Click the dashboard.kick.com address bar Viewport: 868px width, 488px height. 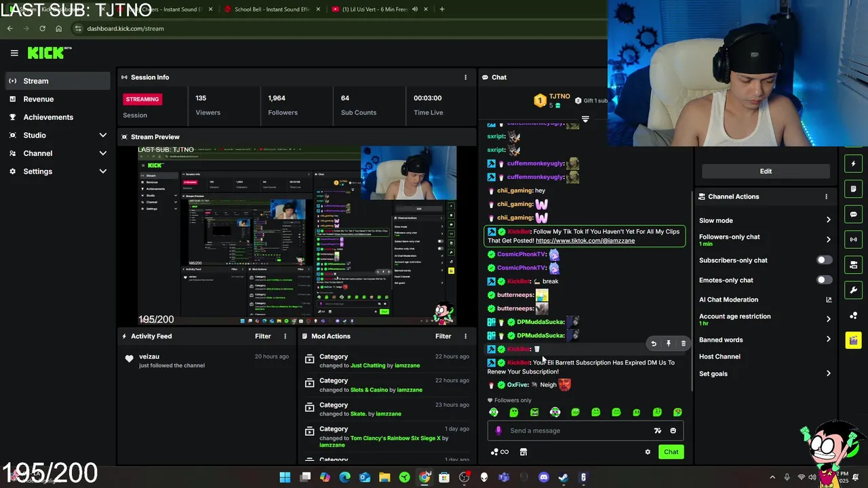click(x=339, y=28)
